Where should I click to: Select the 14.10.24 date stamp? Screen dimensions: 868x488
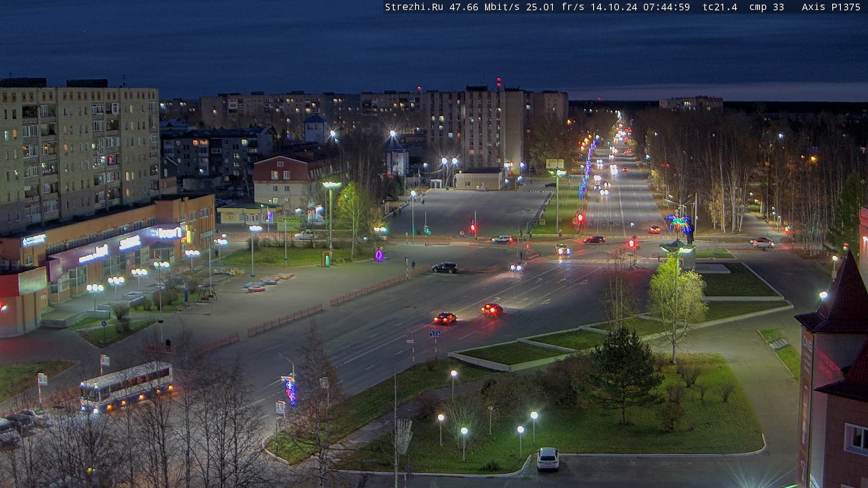point(614,7)
